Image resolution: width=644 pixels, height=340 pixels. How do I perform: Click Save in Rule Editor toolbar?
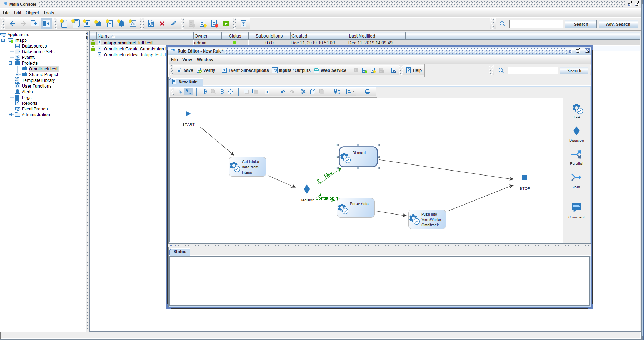(185, 70)
